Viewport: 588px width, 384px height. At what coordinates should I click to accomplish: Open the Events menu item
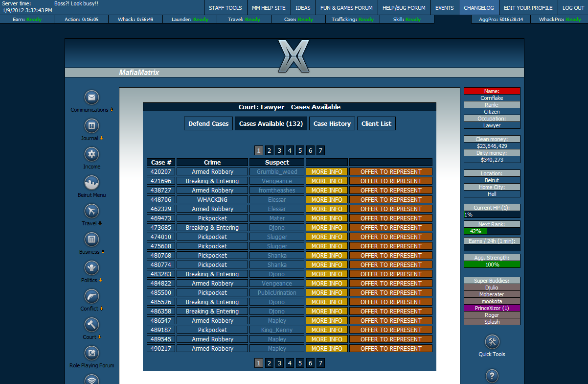[x=444, y=7]
